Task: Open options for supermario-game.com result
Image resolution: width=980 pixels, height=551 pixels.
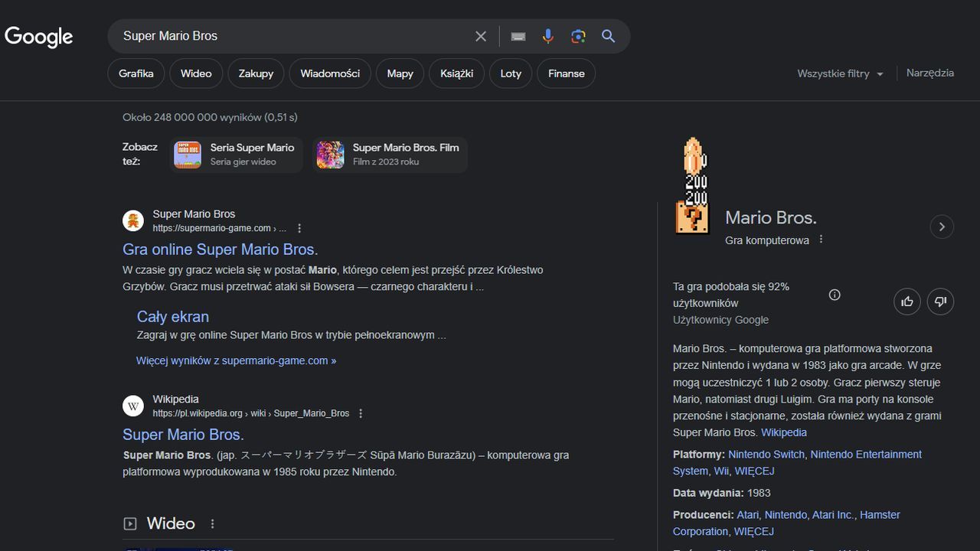Action: click(x=299, y=228)
